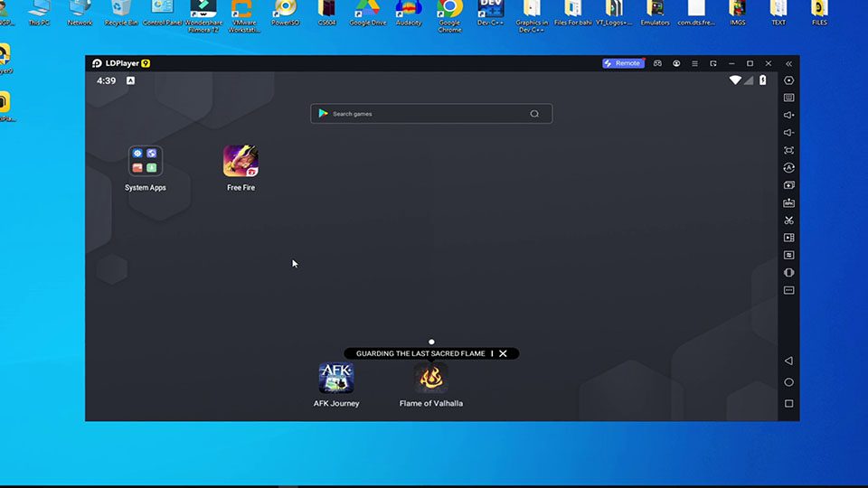
Task: Open Dev-C++ desktop shortcut
Action: pyautogui.click(x=490, y=12)
